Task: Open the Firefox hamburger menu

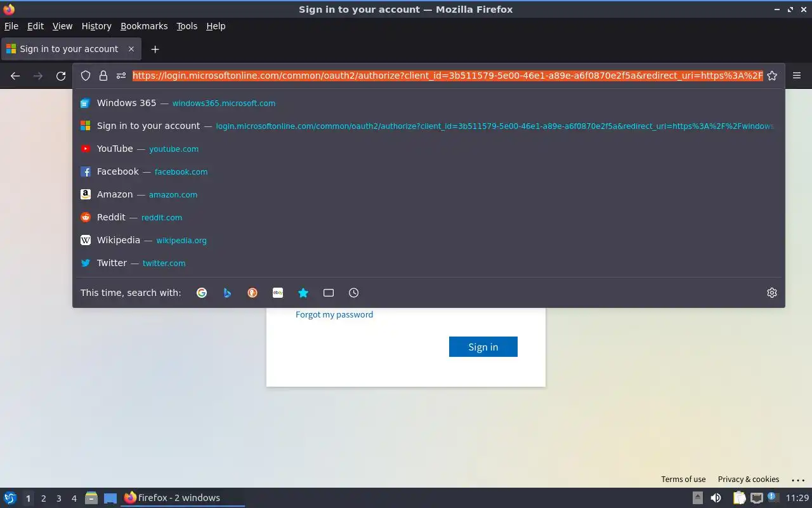Action: pos(797,76)
